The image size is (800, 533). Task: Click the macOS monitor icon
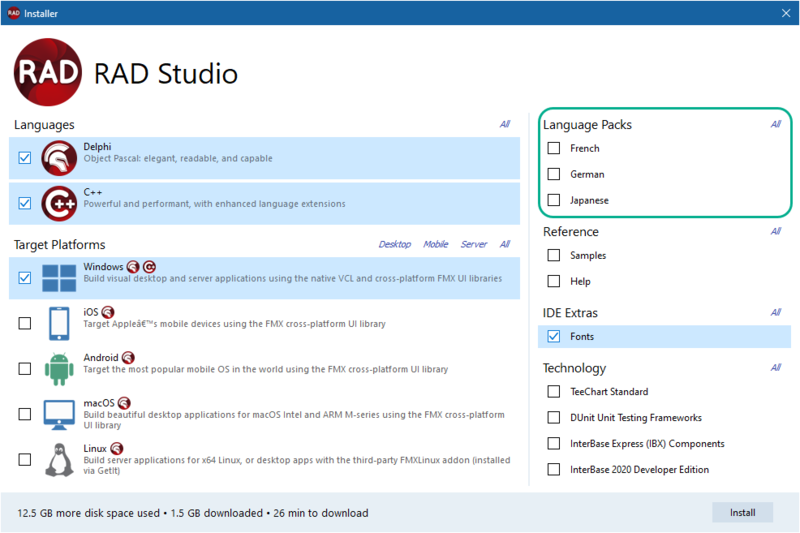pos(59,414)
